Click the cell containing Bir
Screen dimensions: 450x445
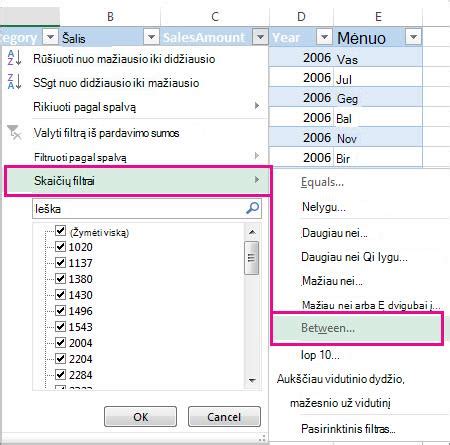click(378, 157)
